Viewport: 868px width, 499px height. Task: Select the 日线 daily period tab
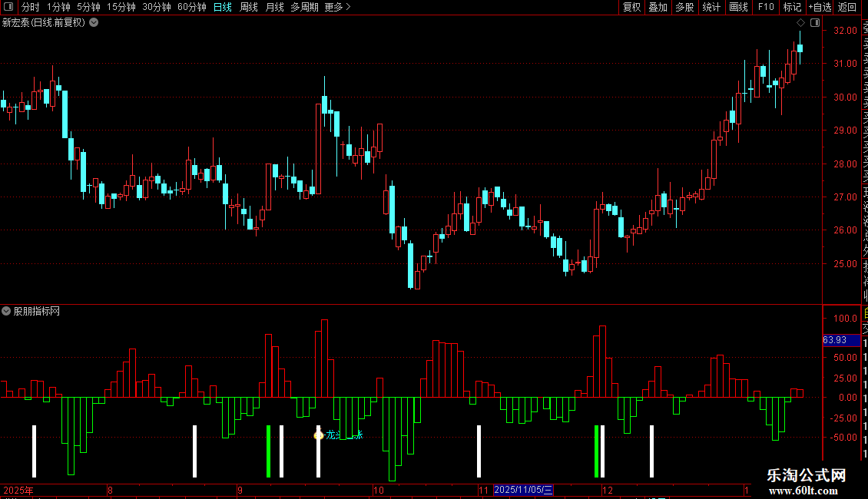click(x=223, y=7)
